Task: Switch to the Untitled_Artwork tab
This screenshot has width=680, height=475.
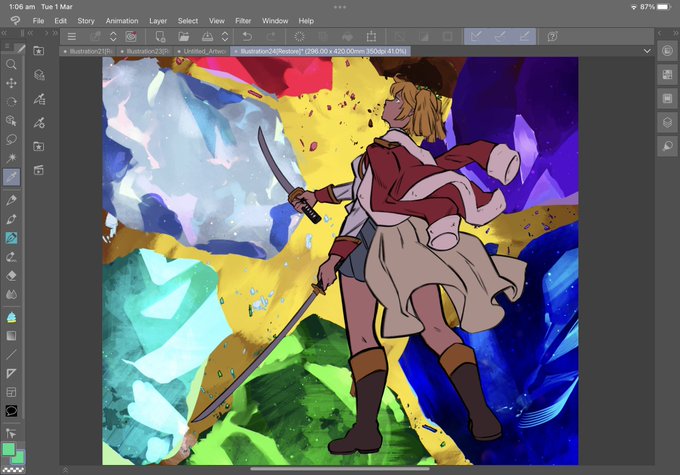Action: coord(202,51)
